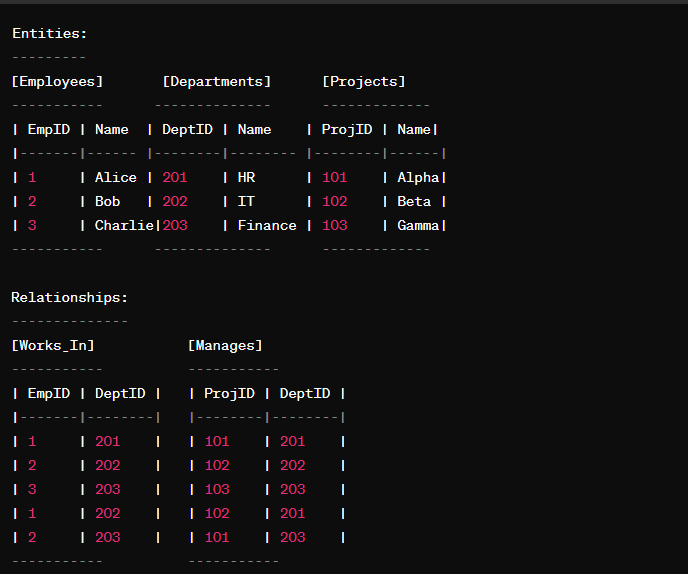Select the Finance department name
This screenshot has height=574, width=688.
(x=267, y=226)
